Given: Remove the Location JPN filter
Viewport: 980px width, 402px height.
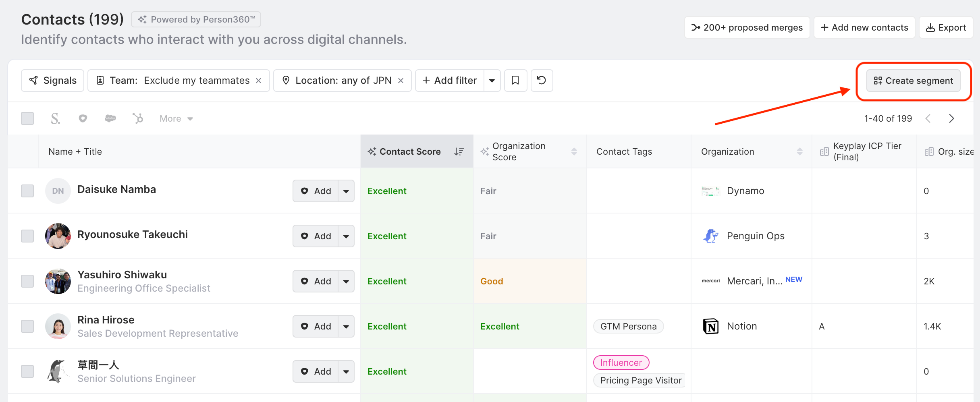Looking at the screenshot, I should 401,81.
